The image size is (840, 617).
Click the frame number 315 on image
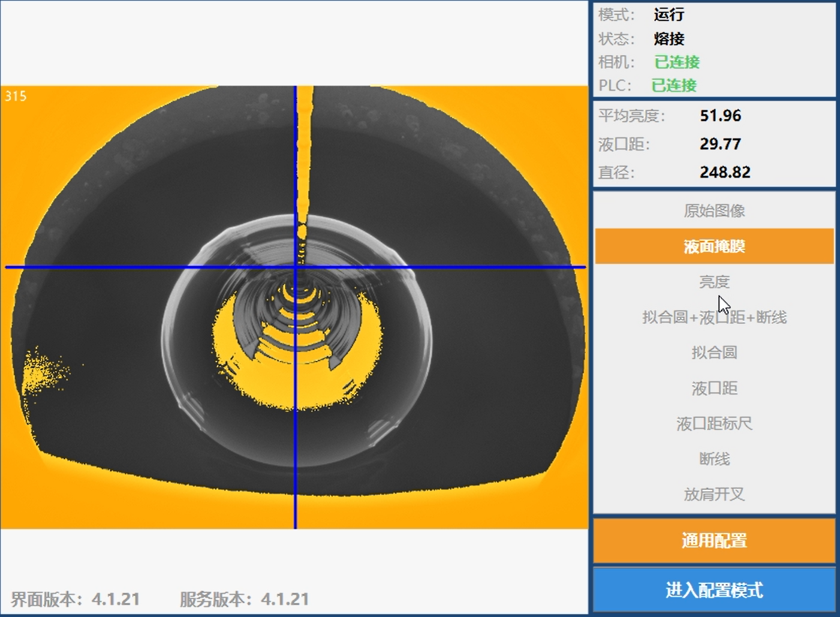pyautogui.click(x=16, y=97)
